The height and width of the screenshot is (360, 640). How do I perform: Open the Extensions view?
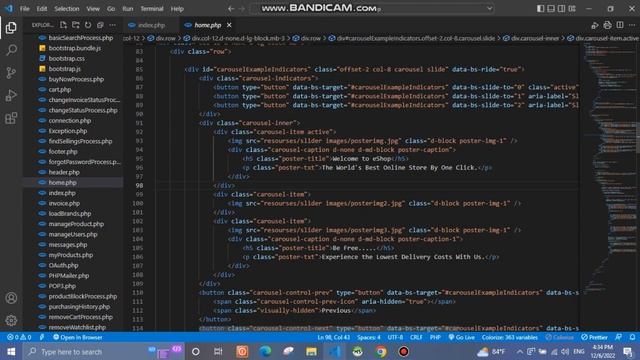tap(11, 118)
